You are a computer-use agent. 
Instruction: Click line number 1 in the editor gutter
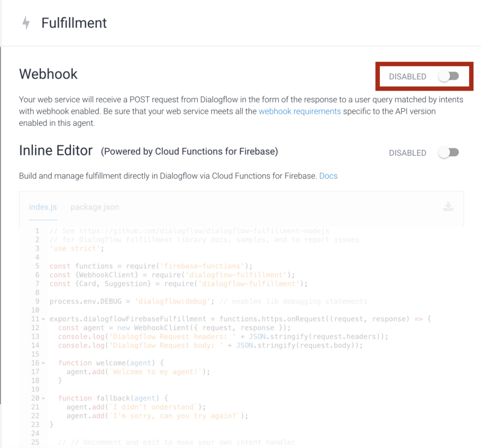[x=37, y=231]
